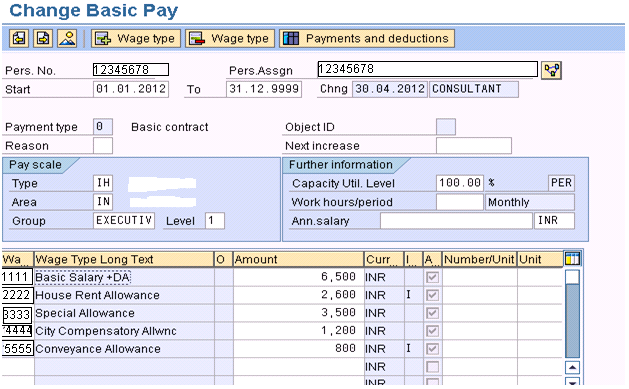Click the House Rent Allowance text cell
The image size is (629, 389).
[124, 295]
